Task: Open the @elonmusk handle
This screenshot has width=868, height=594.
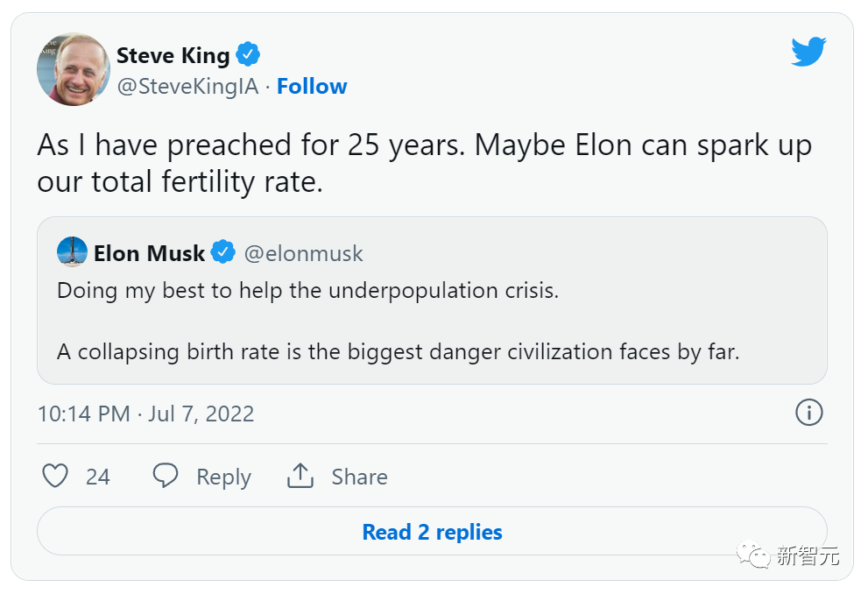Action: tap(303, 253)
